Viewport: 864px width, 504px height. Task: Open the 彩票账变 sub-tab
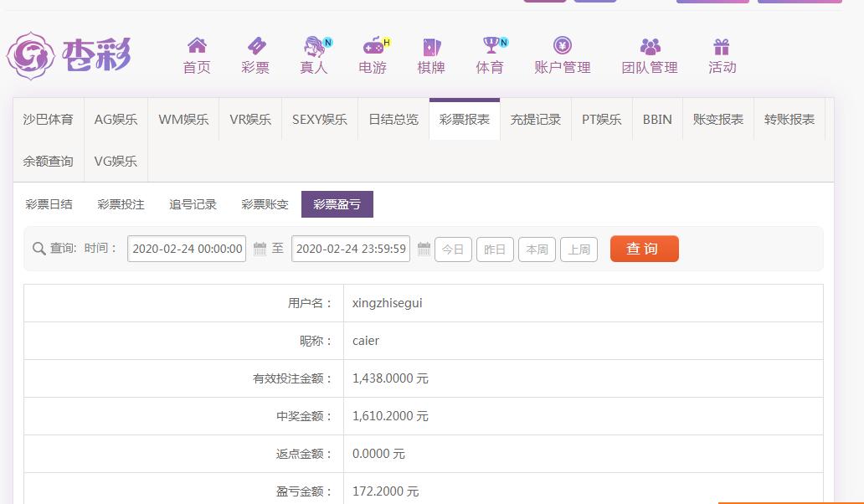click(x=265, y=204)
